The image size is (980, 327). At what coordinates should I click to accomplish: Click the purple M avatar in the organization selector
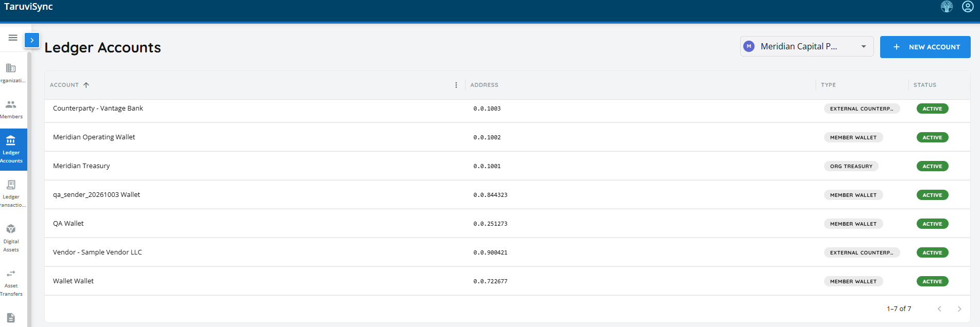pyautogui.click(x=749, y=46)
